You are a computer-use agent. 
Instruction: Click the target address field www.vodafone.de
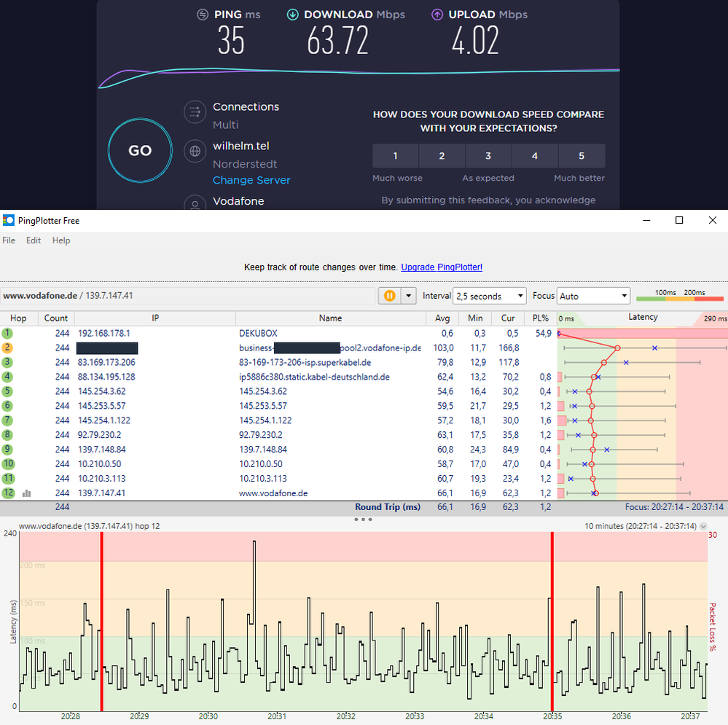(x=188, y=296)
